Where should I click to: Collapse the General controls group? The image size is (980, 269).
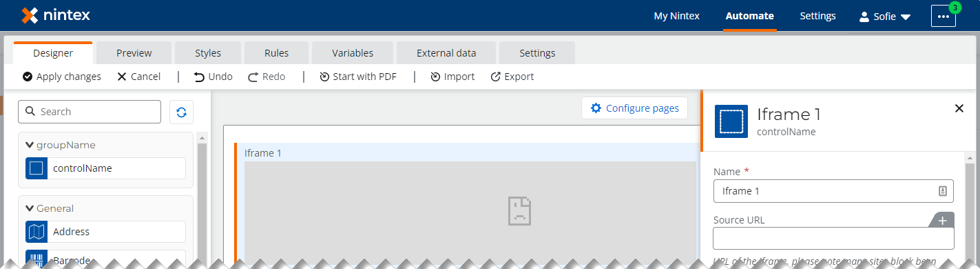coord(30,208)
